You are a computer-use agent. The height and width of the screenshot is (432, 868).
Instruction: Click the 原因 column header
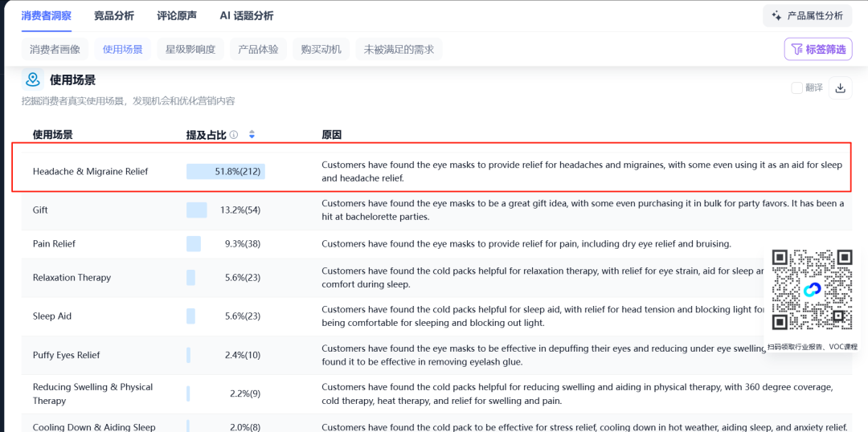tap(332, 134)
